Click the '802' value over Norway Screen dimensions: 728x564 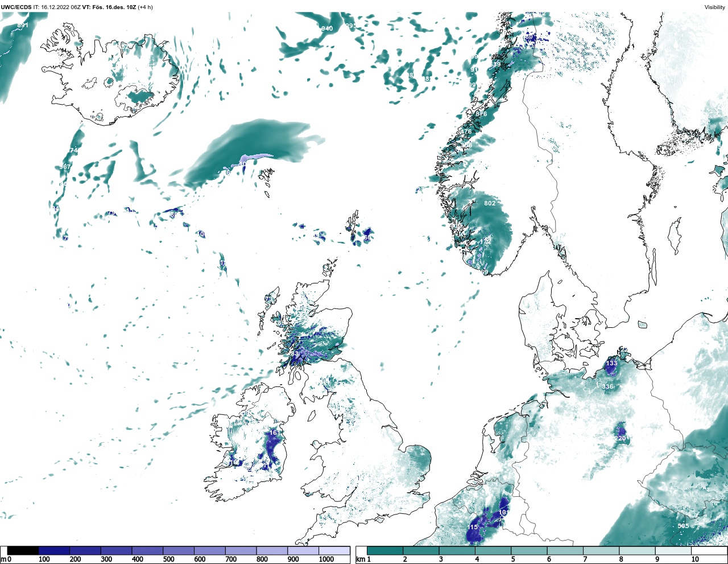pos(490,203)
